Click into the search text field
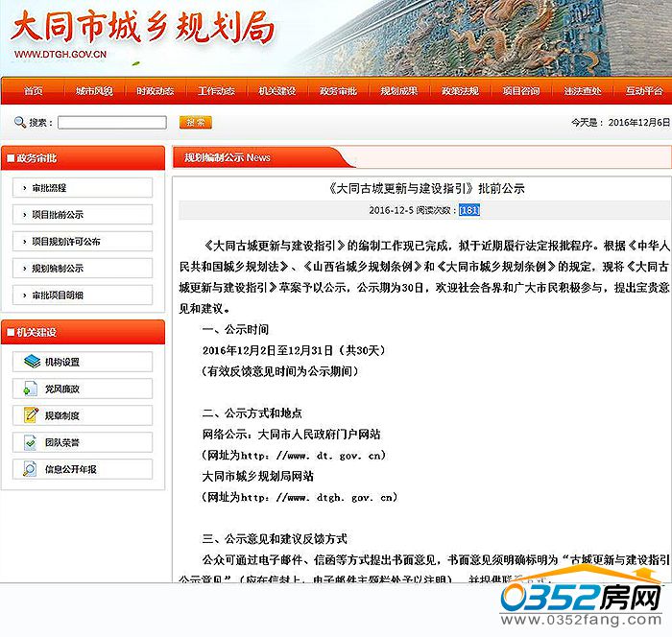The width and height of the screenshot is (672, 637). coord(111,123)
